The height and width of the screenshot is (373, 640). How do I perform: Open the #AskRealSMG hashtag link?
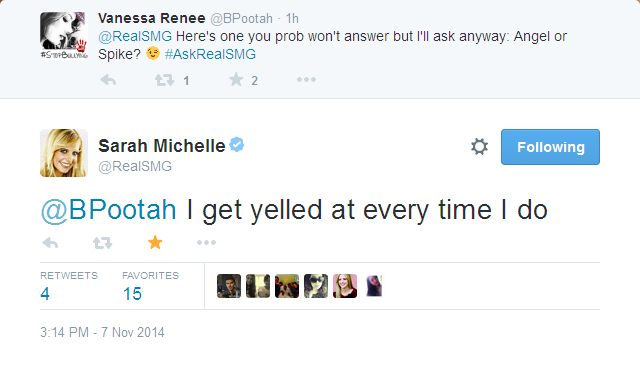(x=210, y=54)
